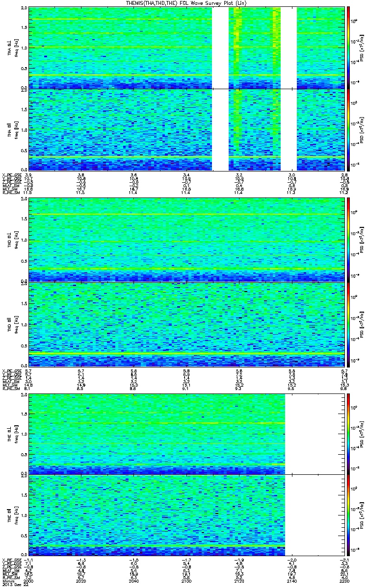Viewport: 368px width, 588px height.
Task: Click the THE BL freq [Hz] axis label
Action: pyautogui.click(x=12, y=434)
